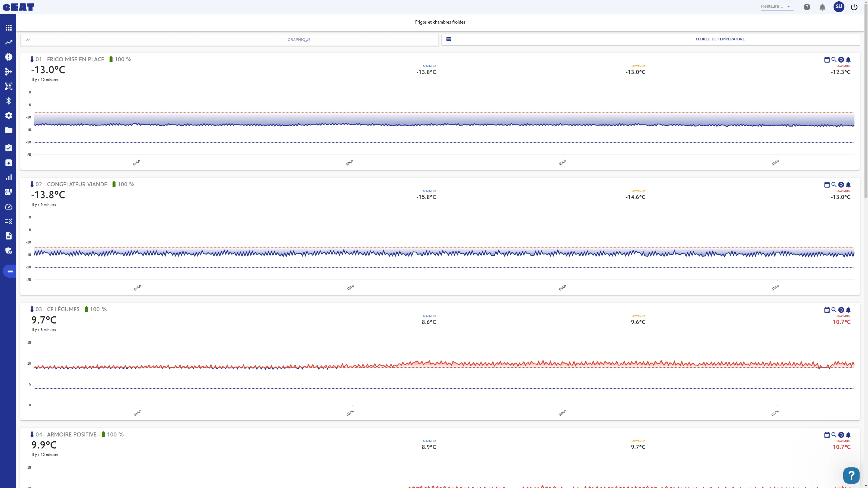Click the shield user sidebar icon
868x488 pixels.
click(x=9, y=251)
